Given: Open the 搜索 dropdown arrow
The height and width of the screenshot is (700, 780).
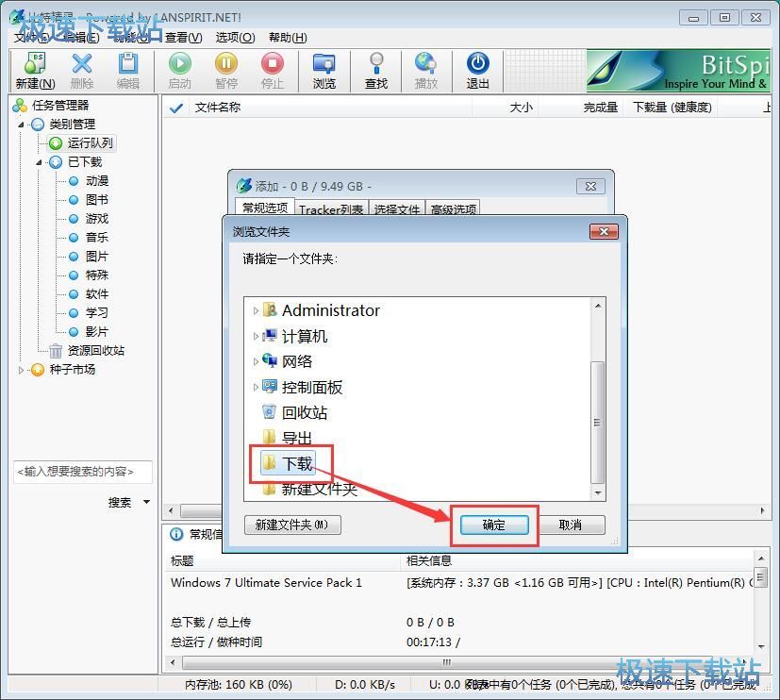Looking at the screenshot, I should [x=147, y=502].
